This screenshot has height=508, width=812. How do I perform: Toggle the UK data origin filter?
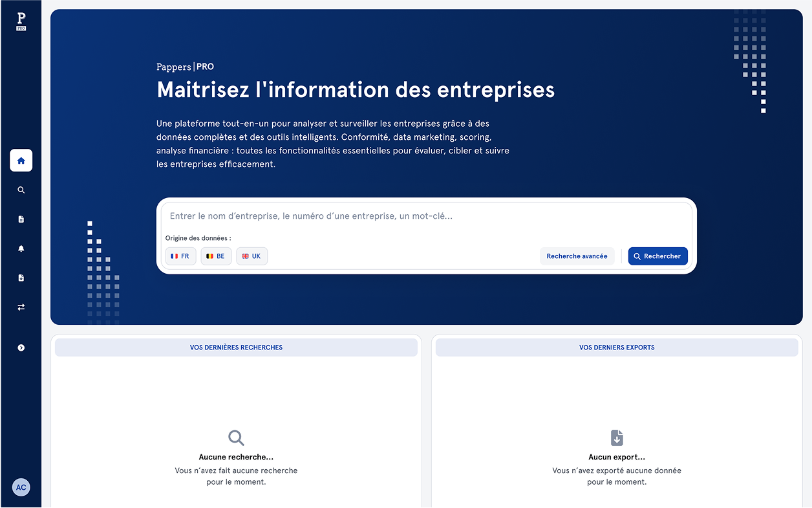click(x=251, y=256)
